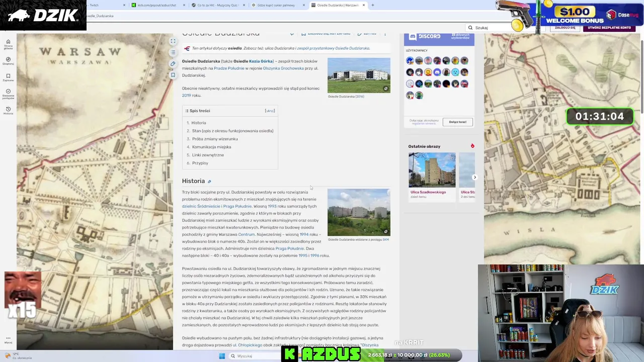This screenshot has width=644, height=362.
Task: Open the 2019 year link
Action: 186,96
